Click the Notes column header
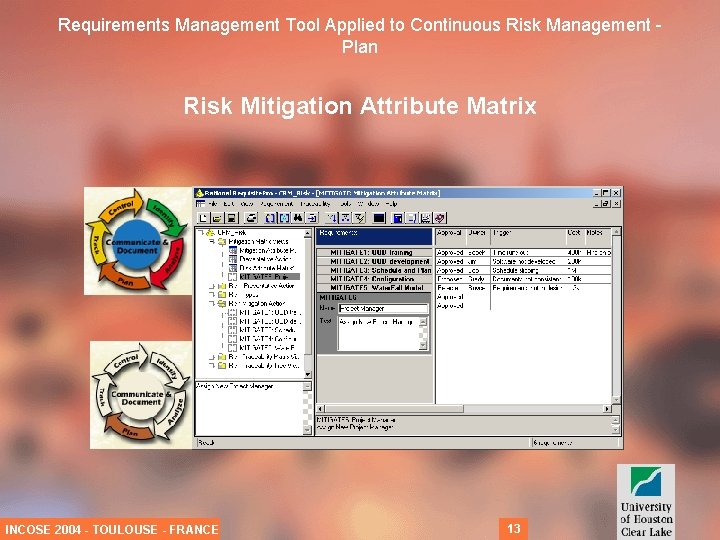This screenshot has width=720, height=540. click(x=598, y=236)
